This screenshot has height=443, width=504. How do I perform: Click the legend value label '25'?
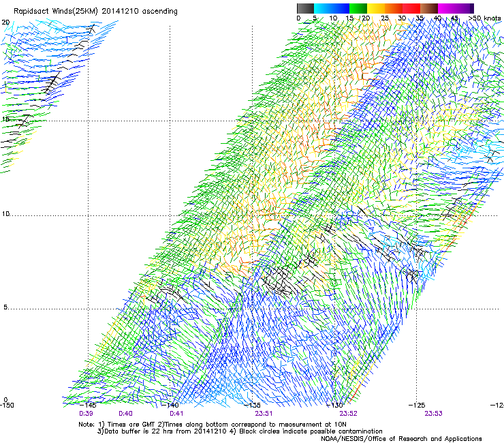coord(385,18)
